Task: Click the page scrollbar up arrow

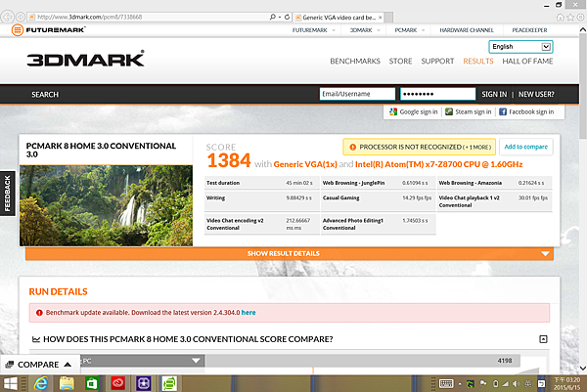Action: 582,30
